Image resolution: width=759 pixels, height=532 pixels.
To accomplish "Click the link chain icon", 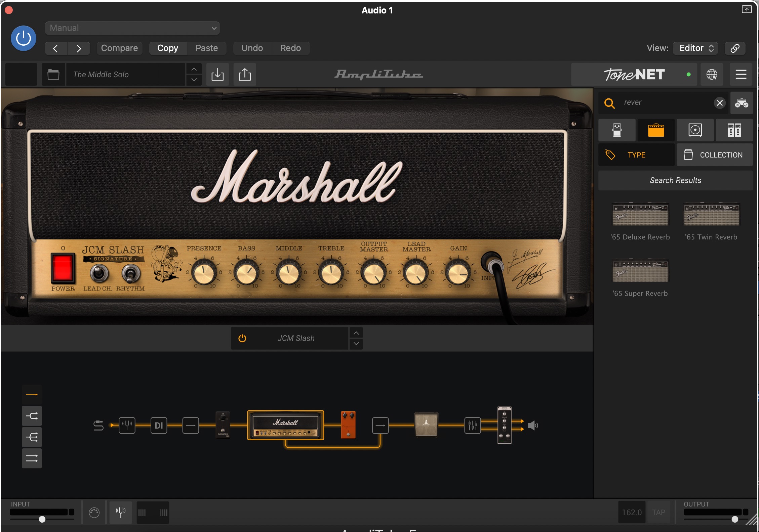I will (735, 48).
